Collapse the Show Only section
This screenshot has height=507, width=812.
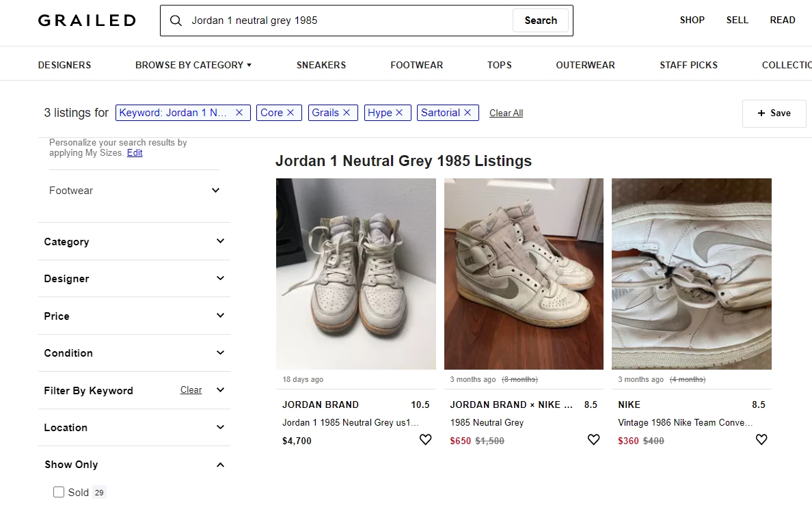click(x=220, y=465)
